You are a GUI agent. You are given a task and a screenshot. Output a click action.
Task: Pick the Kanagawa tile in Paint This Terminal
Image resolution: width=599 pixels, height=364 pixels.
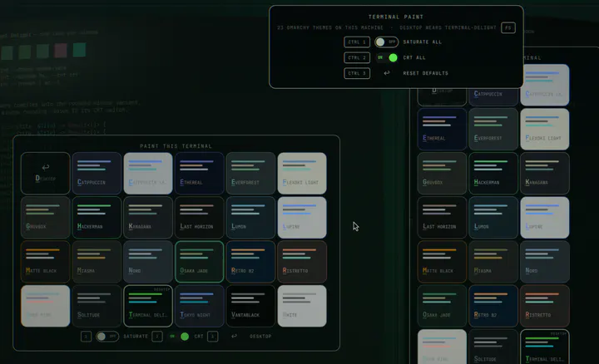(x=148, y=218)
